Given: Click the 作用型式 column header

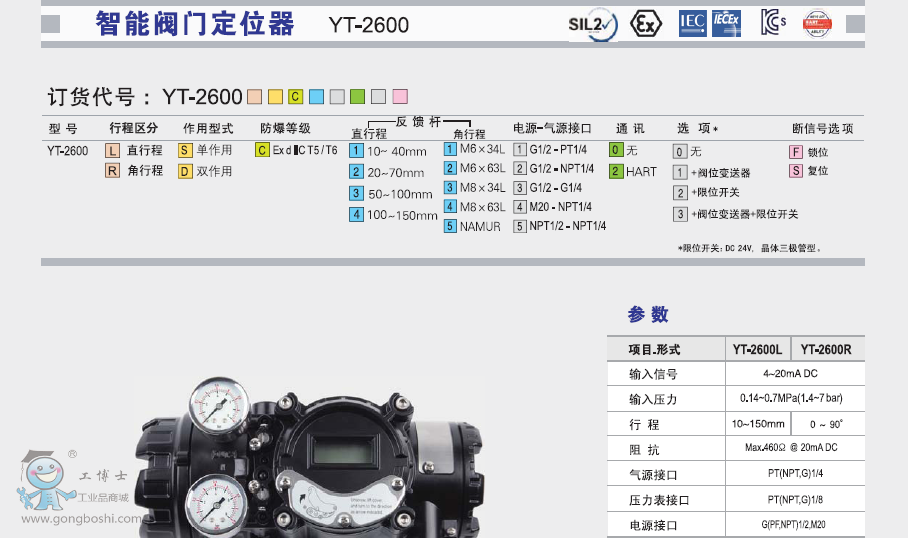Looking at the screenshot, I should coord(208,128).
